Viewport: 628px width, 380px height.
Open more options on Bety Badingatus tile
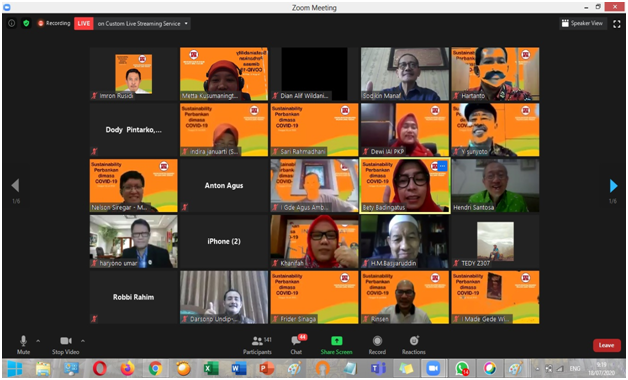(x=442, y=166)
